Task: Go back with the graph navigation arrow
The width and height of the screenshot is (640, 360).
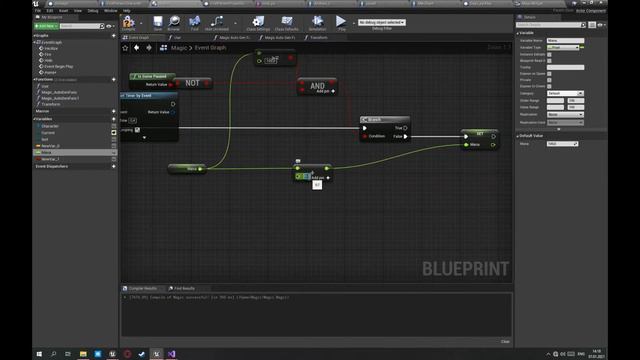Action: (x=137, y=48)
